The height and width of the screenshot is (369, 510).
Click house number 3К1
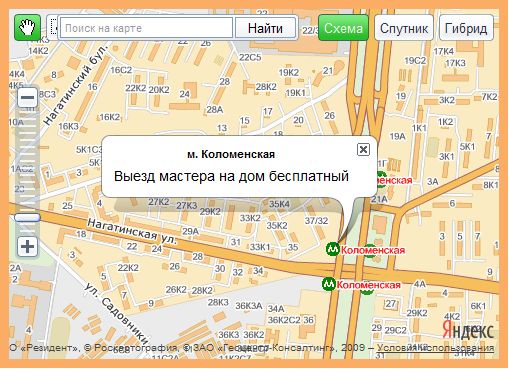coord(447,156)
